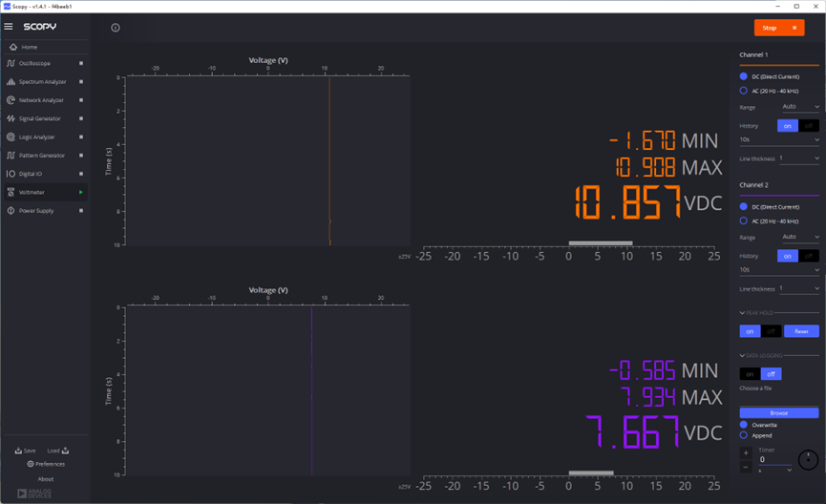Click the Network Analyzer icon

(11, 100)
